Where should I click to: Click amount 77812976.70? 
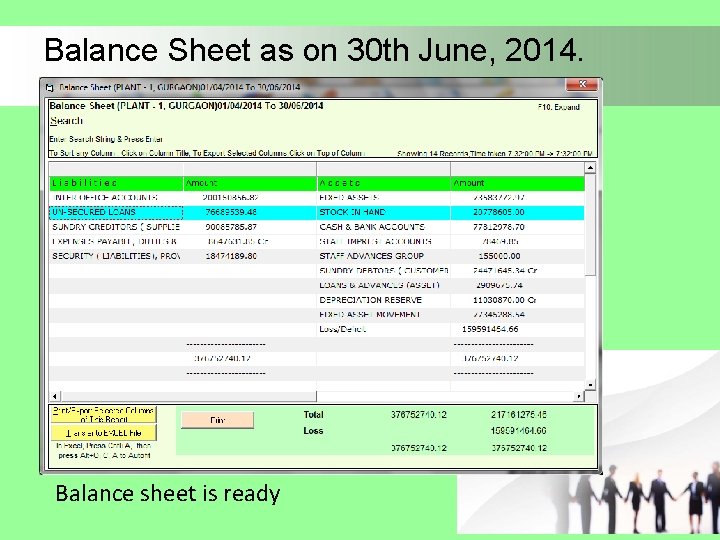499,227
